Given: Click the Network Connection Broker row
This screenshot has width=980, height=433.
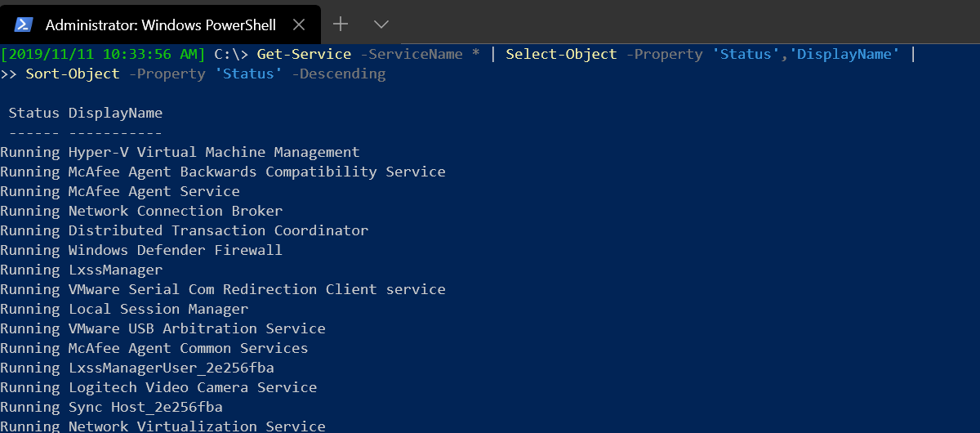Looking at the screenshot, I should pyautogui.click(x=141, y=211).
